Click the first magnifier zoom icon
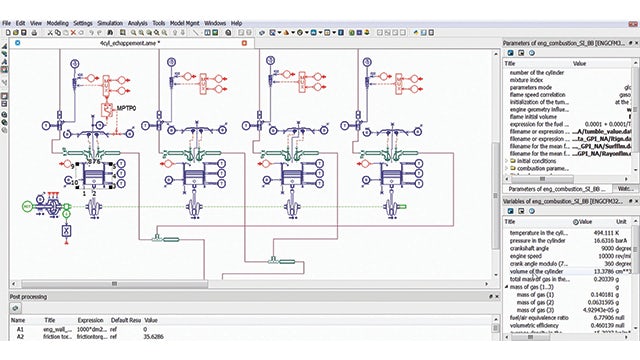Screen dimensions: 640x360 133,33
